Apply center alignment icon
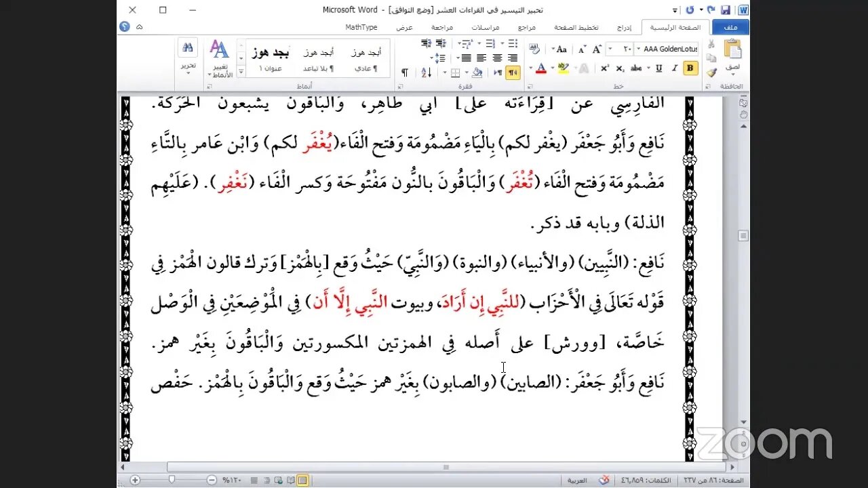This screenshot has width=868, height=488. [497, 58]
